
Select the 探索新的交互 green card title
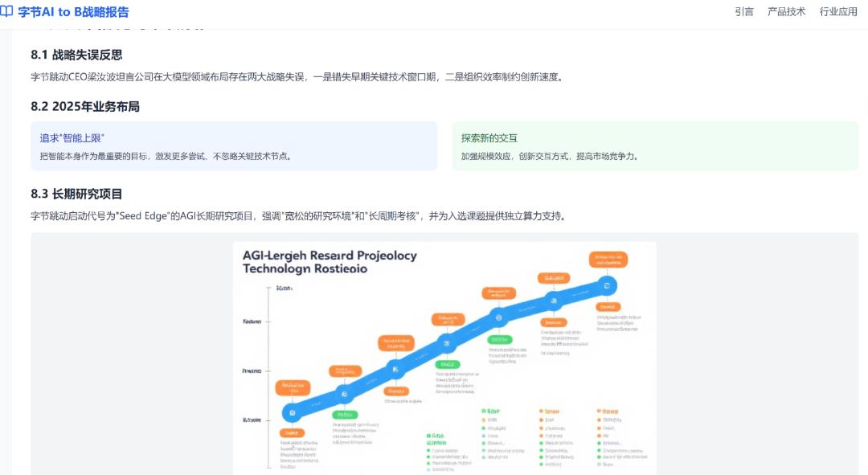click(489, 137)
